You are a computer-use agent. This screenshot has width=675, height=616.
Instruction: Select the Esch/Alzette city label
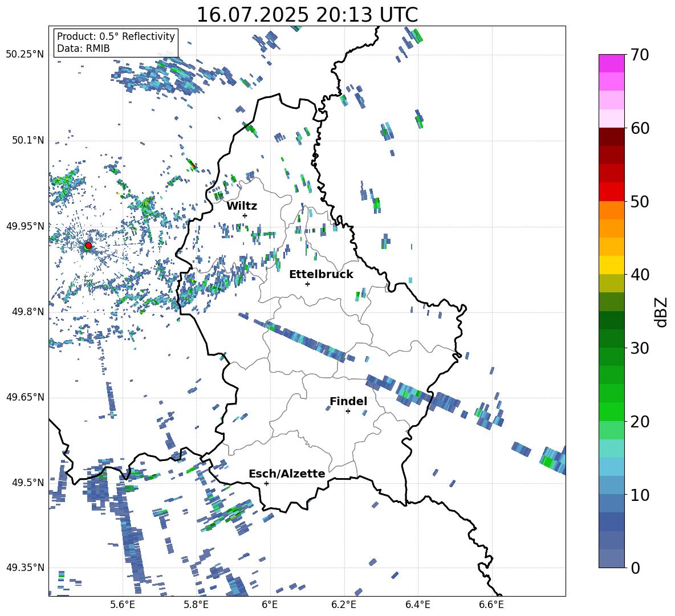[287, 474]
